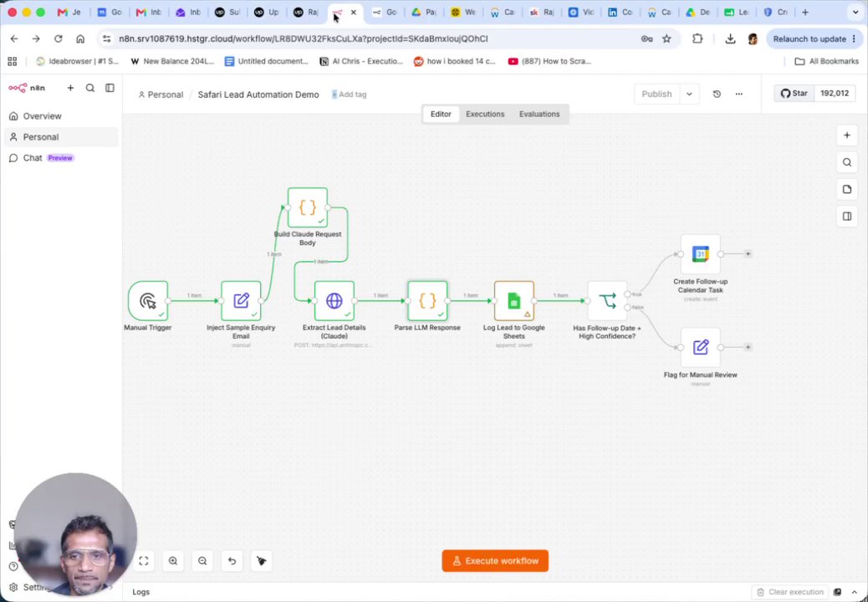Open the Create Follow-up Calendar Task node

[700, 254]
